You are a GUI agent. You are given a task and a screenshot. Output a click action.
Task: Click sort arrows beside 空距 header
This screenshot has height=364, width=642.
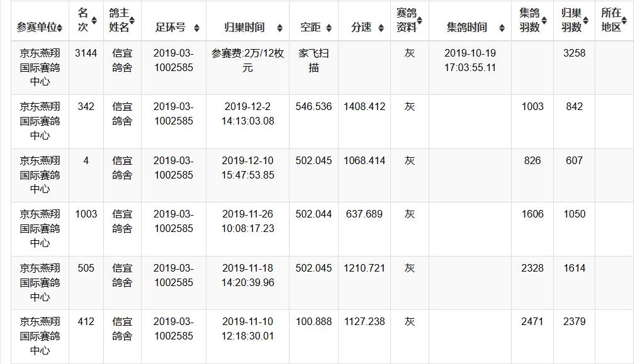point(329,28)
